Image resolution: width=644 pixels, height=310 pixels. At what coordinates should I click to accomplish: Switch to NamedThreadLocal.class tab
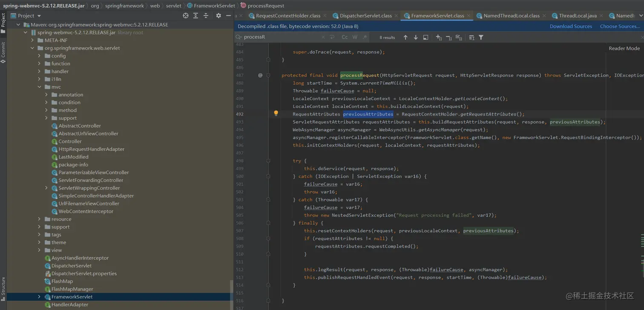point(511,16)
